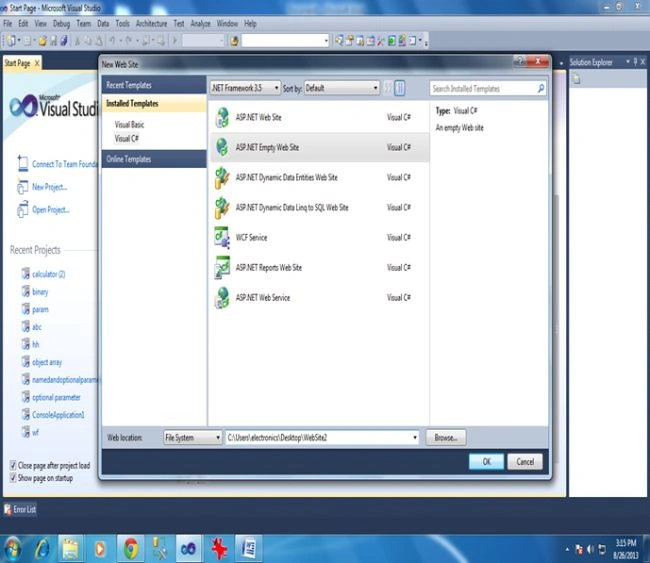Switch to medium icons view button
Image resolution: width=650 pixels, height=563 pixels.
pos(388,88)
